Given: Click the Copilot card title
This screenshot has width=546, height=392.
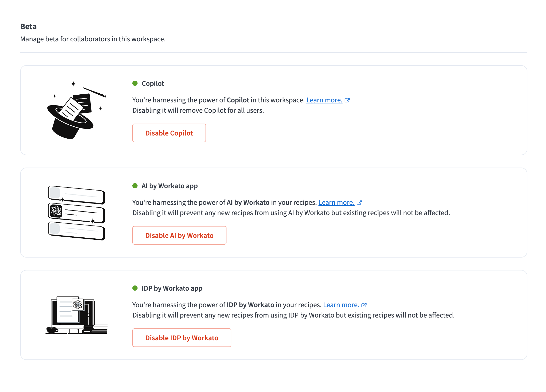Looking at the screenshot, I should tap(153, 84).
